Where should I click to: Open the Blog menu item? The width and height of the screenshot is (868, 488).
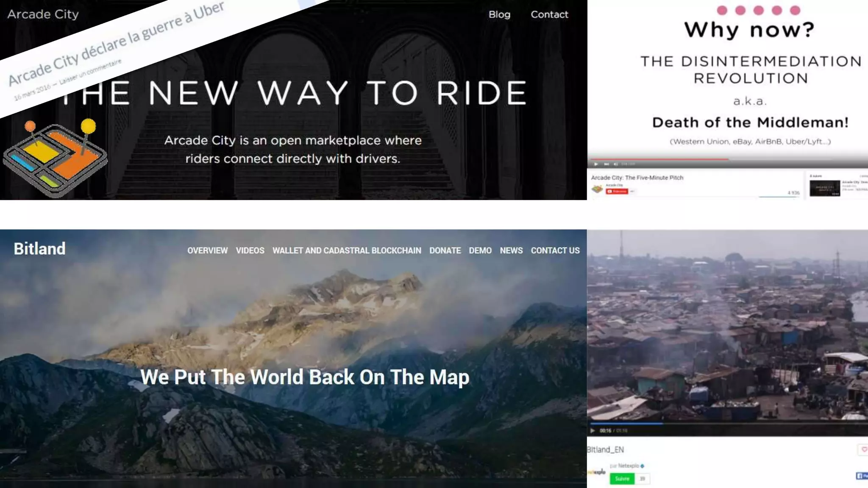point(499,14)
